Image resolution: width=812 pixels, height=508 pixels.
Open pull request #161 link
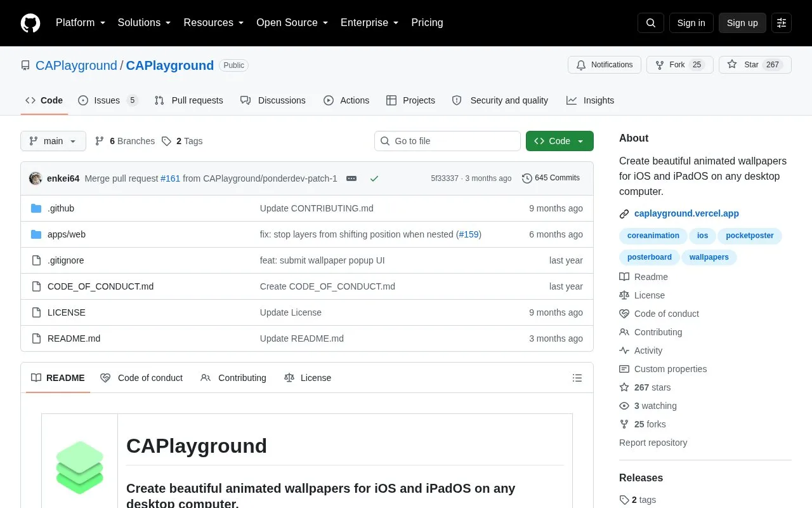[170, 178]
